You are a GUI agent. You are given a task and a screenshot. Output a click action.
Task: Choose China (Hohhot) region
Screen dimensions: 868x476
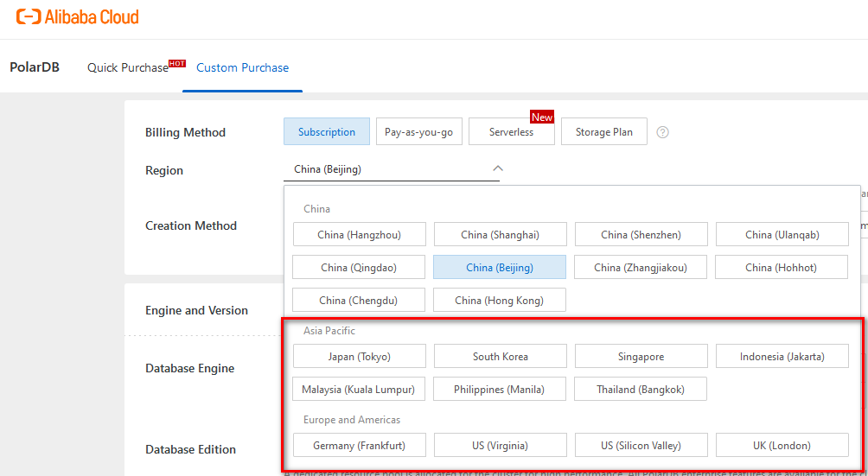click(781, 268)
